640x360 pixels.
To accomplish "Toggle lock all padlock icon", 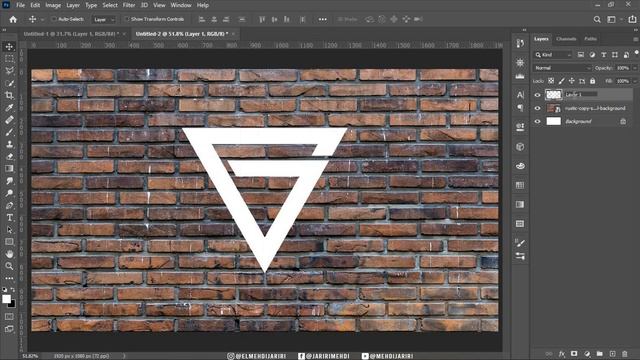I will tap(593, 81).
